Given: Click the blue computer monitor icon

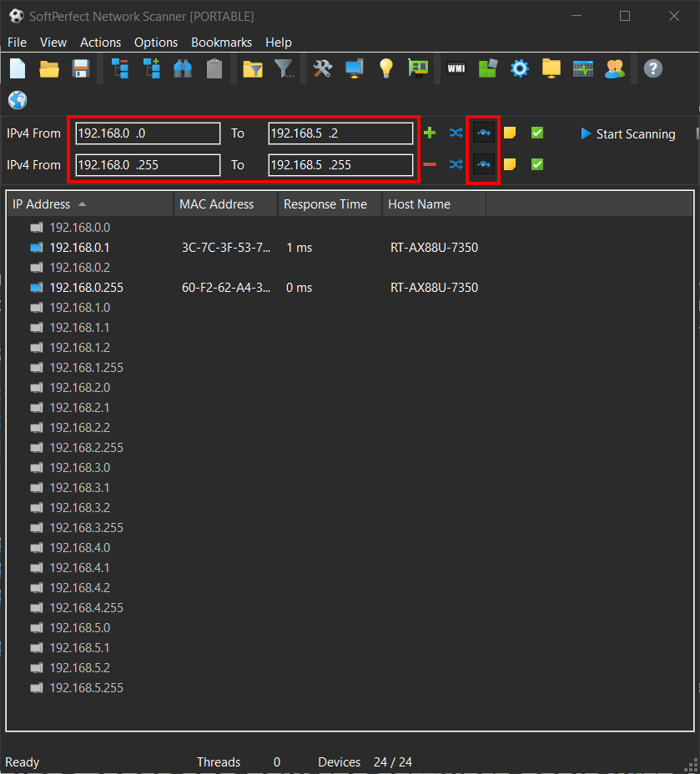Looking at the screenshot, I should pyautogui.click(x=355, y=68).
